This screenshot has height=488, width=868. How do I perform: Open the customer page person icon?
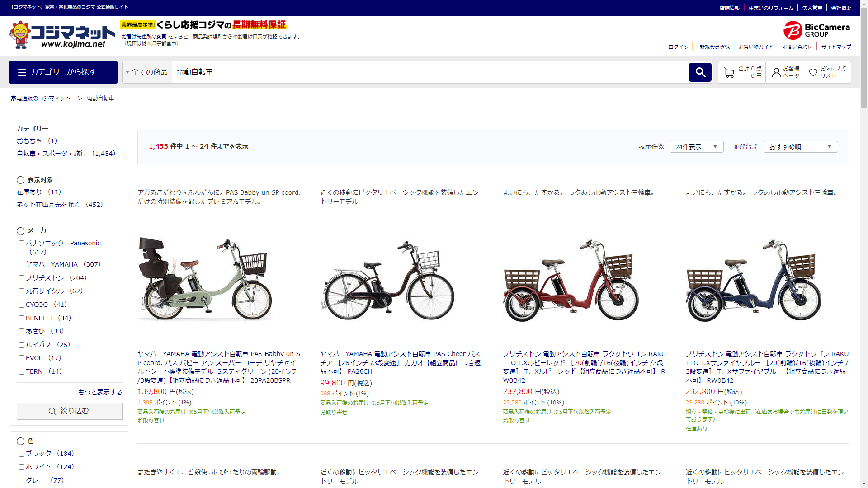(776, 72)
